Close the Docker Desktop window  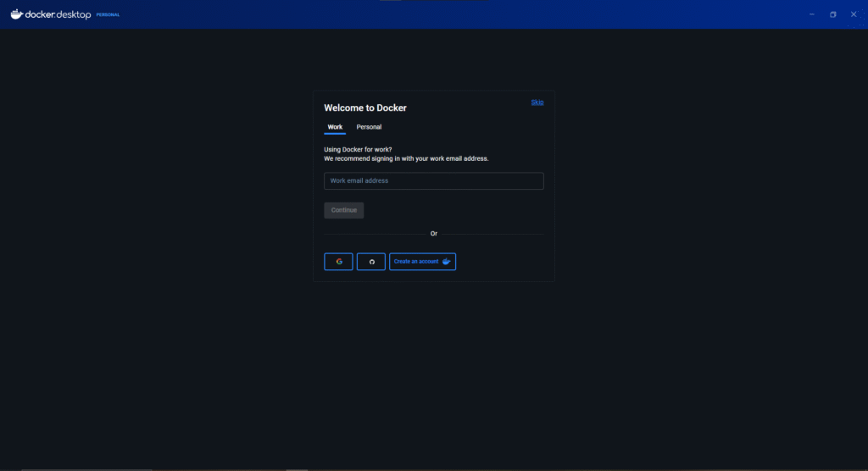click(854, 14)
